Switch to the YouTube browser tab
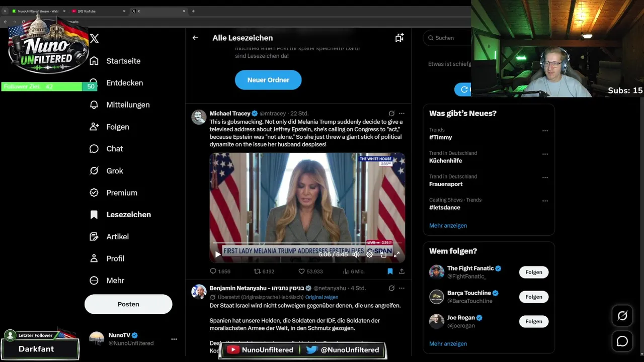Viewport: 644px width, 362px height. click(x=98, y=11)
